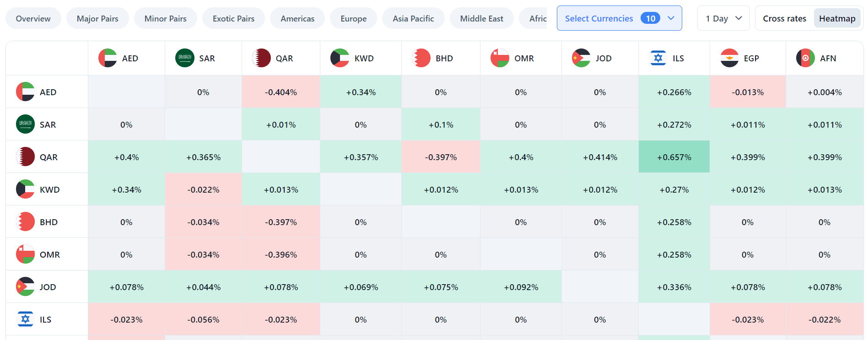Click the SAR flag icon in column header
868x340 pixels.
click(x=185, y=58)
